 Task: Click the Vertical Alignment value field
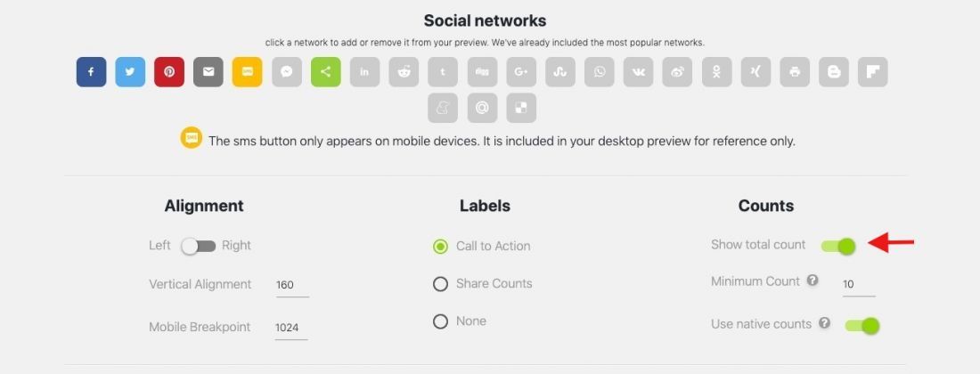tap(292, 285)
